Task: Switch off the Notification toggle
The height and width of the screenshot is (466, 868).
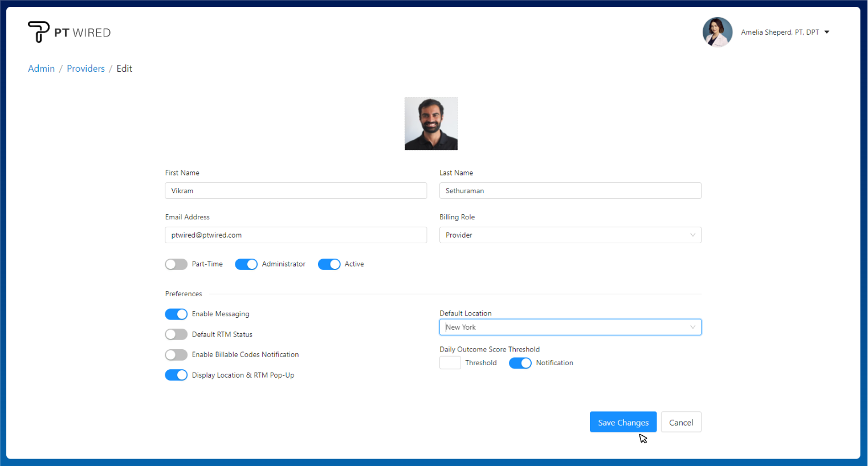Action: click(x=520, y=363)
